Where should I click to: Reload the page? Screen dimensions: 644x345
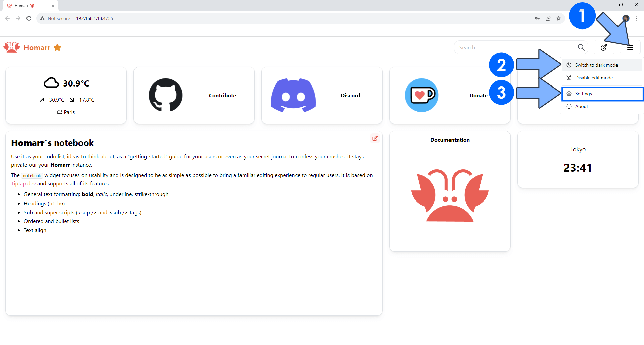29,18
